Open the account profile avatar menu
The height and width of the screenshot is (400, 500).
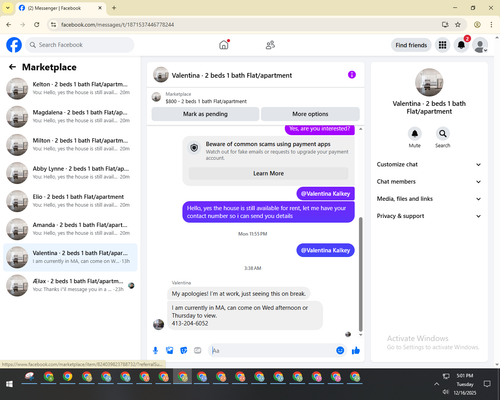pyautogui.click(x=480, y=45)
